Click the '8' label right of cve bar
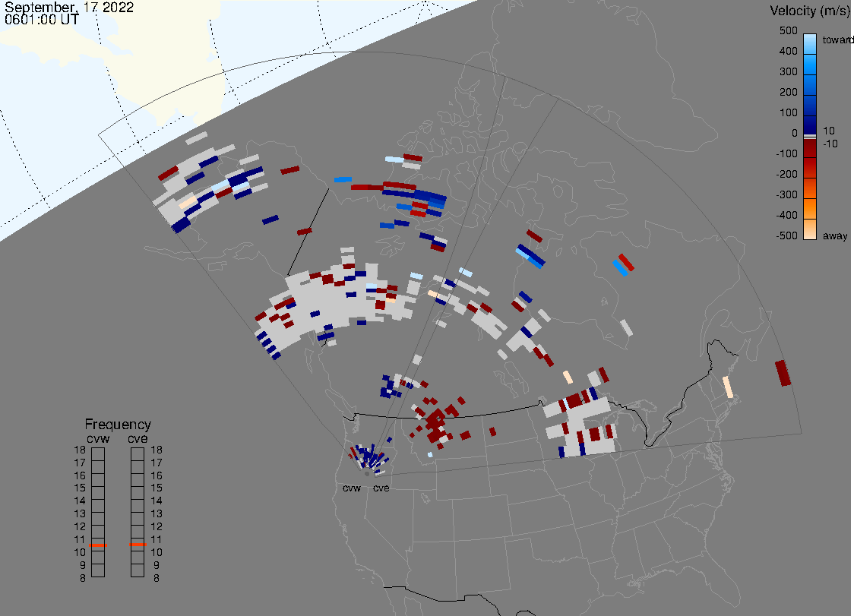 [157, 578]
